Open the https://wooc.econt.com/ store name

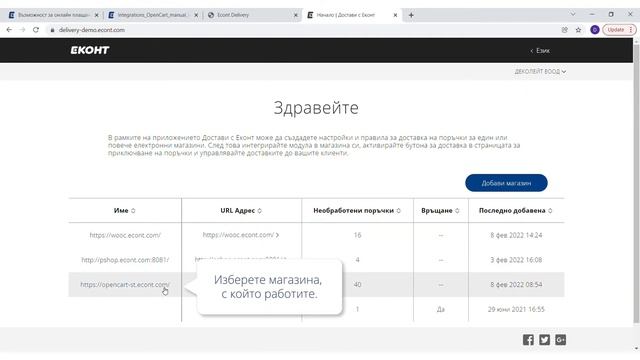point(125,235)
